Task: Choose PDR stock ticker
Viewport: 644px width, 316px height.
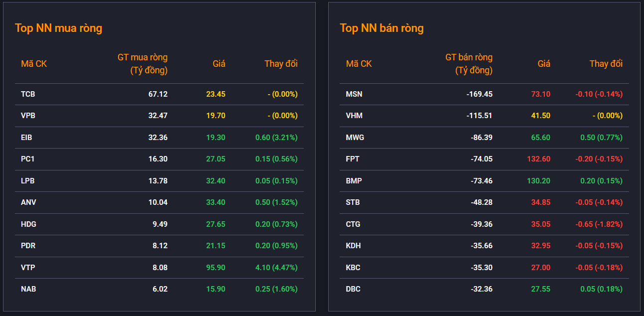Action: 28,246
